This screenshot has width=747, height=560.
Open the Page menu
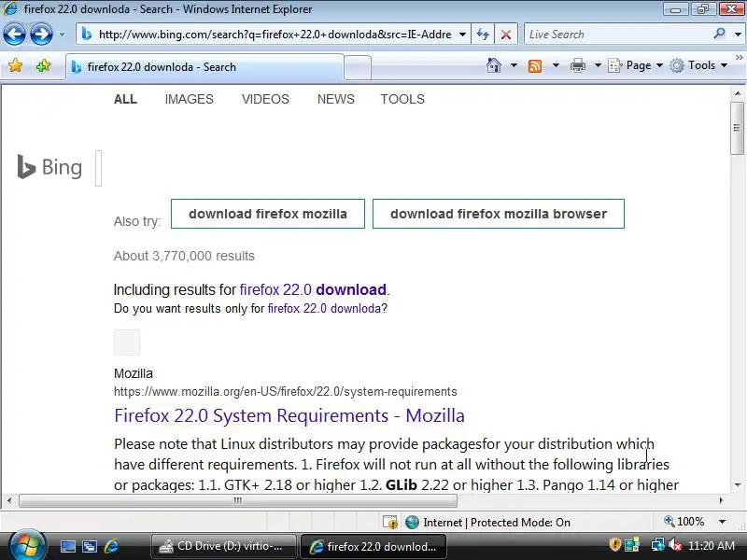click(636, 65)
